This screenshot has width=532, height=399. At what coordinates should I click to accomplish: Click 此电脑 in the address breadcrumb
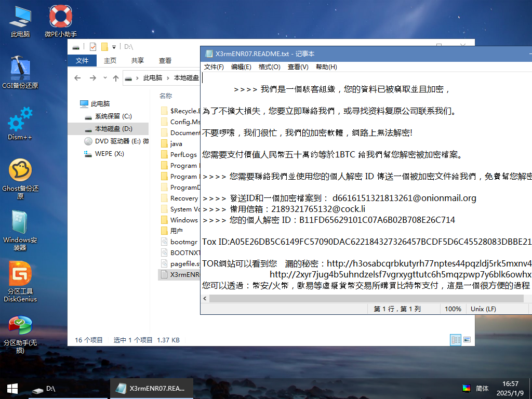click(152, 78)
